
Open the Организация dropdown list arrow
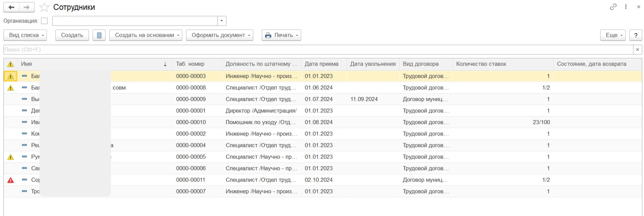click(221, 21)
